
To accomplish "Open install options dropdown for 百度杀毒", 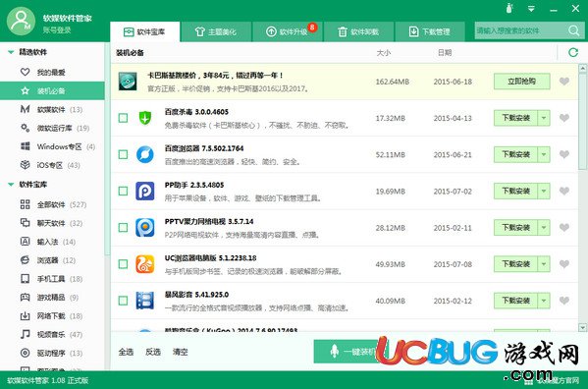I will (544, 118).
